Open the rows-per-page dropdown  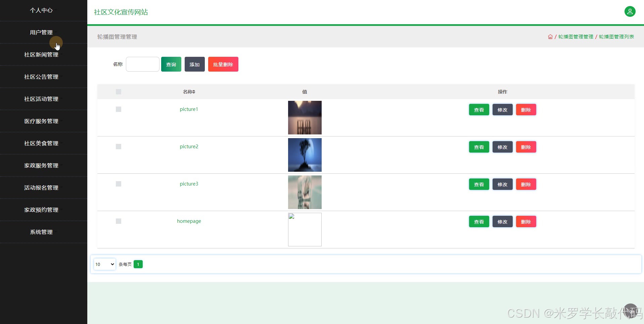105,264
